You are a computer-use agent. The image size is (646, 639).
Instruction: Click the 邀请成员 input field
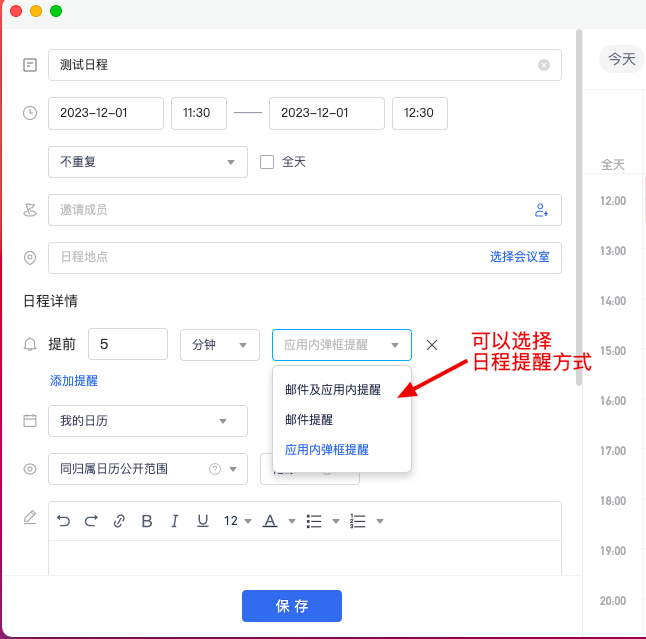[305, 210]
